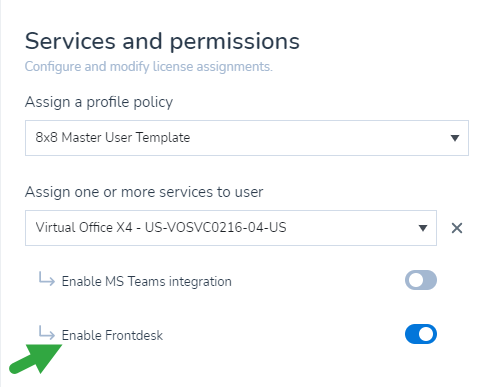The height and width of the screenshot is (387, 503).
Task: Click the Configure and modify license assignments text
Action: point(149,67)
